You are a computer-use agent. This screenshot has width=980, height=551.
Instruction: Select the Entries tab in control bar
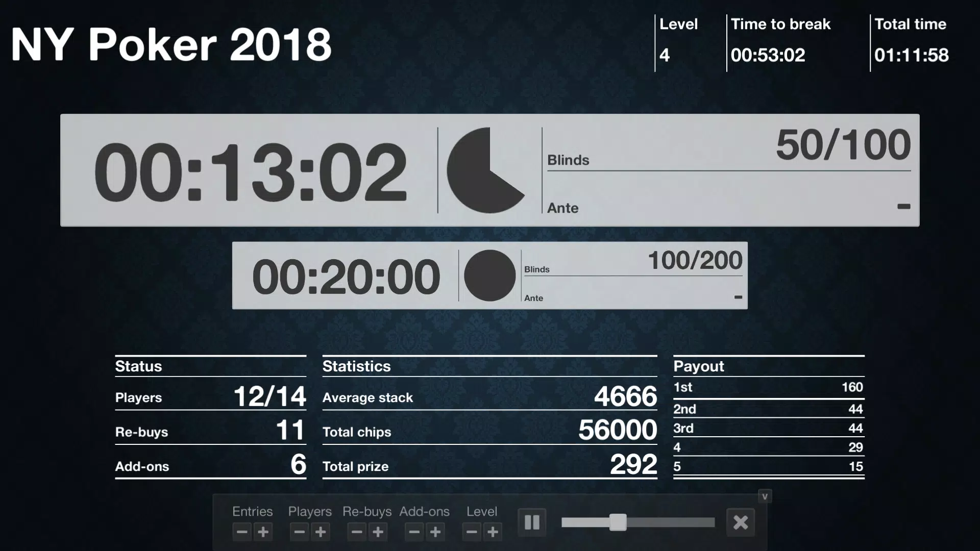pos(252,511)
